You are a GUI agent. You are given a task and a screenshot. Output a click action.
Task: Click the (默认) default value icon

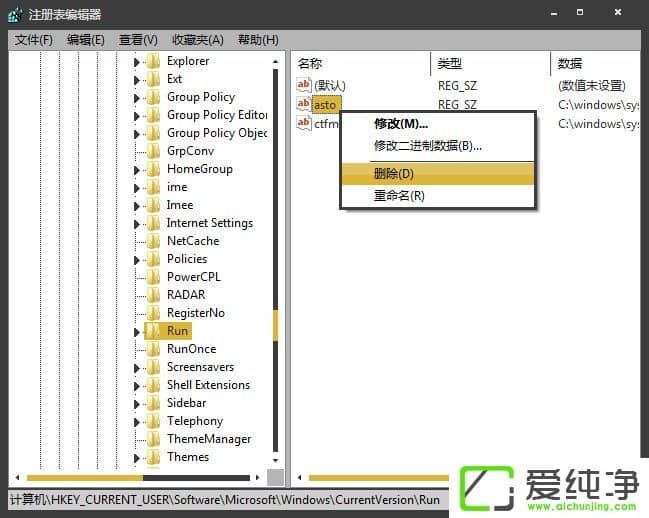click(304, 85)
